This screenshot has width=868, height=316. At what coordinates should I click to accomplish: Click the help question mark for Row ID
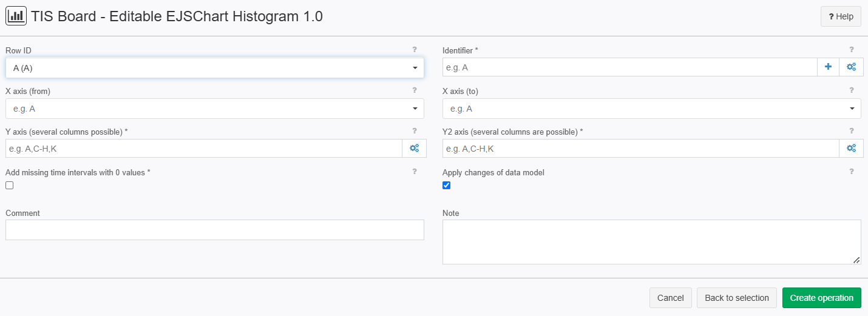click(415, 50)
